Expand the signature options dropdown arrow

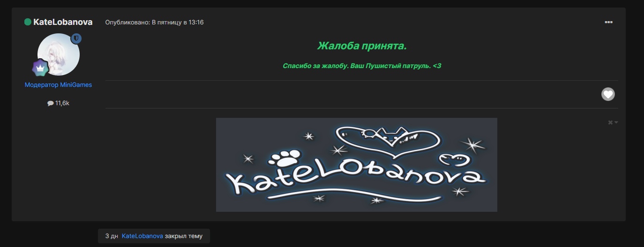tap(616, 123)
